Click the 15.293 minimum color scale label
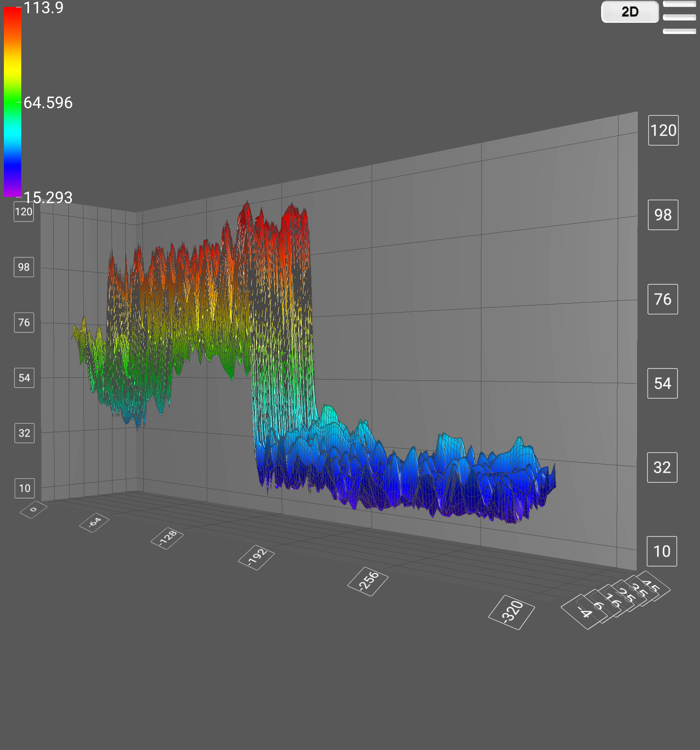The height and width of the screenshot is (750, 700). pos(48,197)
